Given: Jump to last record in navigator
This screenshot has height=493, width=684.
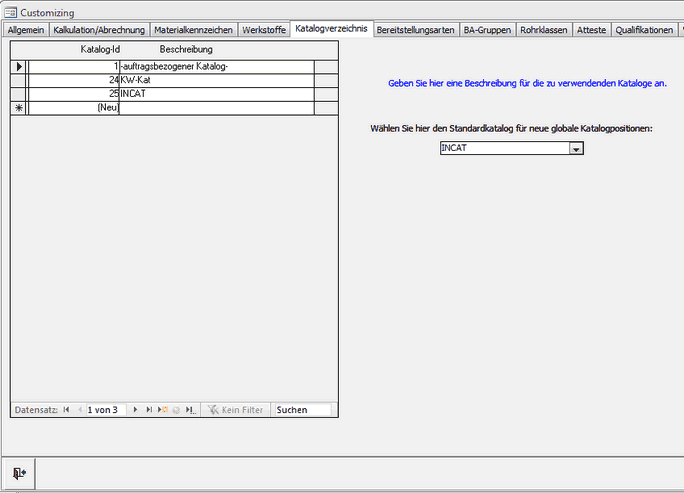Looking at the screenshot, I should pos(149,410).
